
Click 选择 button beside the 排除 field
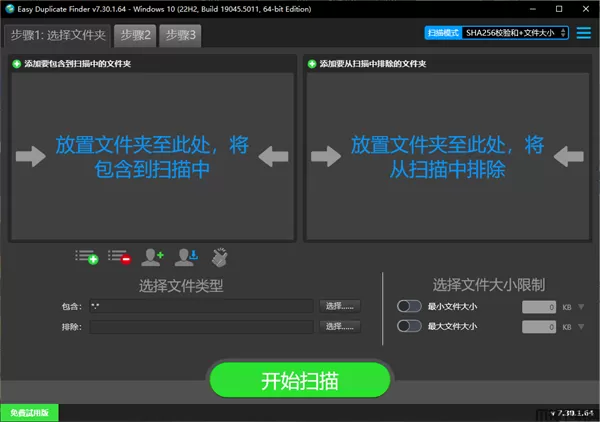(340, 326)
